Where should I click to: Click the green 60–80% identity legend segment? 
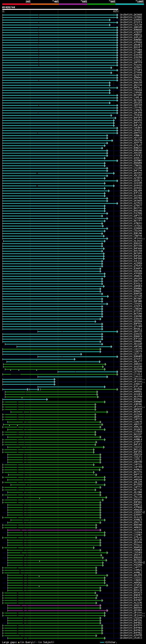[101, 4]
